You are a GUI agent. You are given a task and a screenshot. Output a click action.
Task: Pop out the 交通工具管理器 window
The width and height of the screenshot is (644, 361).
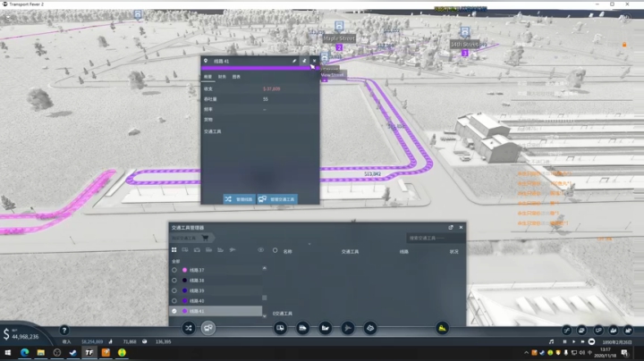click(451, 227)
